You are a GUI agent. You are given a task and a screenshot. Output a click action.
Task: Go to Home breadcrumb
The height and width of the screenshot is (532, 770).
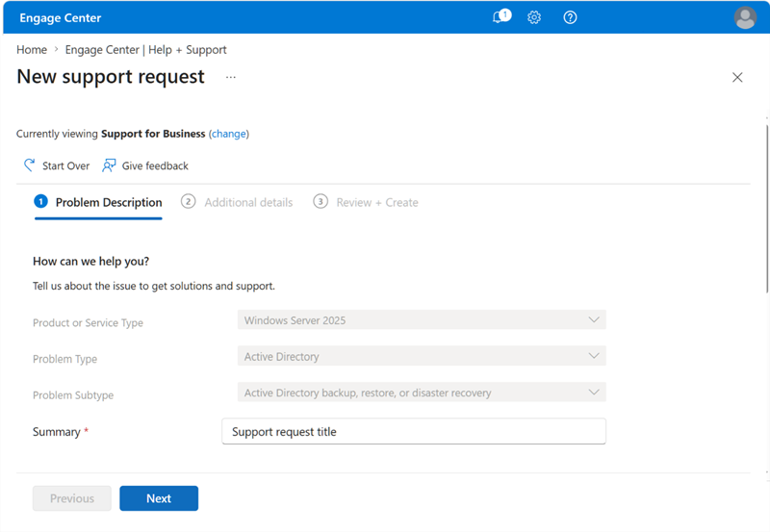pos(32,50)
